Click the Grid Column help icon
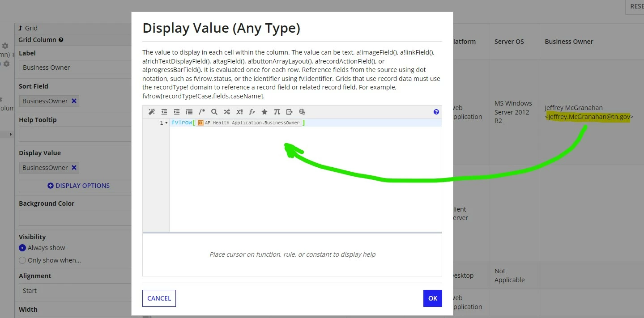This screenshot has height=318, width=644. coord(61,40)
